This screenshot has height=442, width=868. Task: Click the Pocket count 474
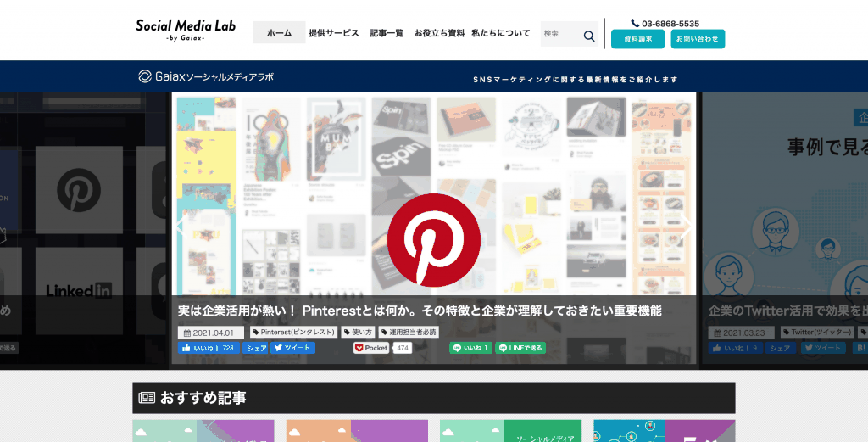coord(403,348)
